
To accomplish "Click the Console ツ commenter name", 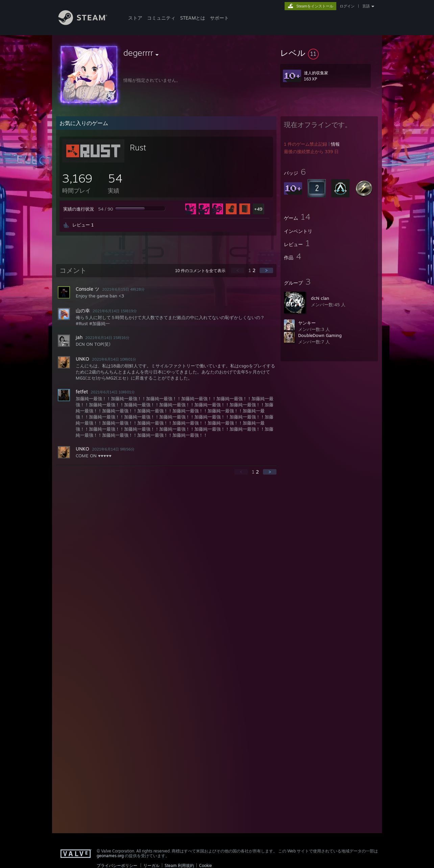I will pyautogui.click(x=88, y=289).
